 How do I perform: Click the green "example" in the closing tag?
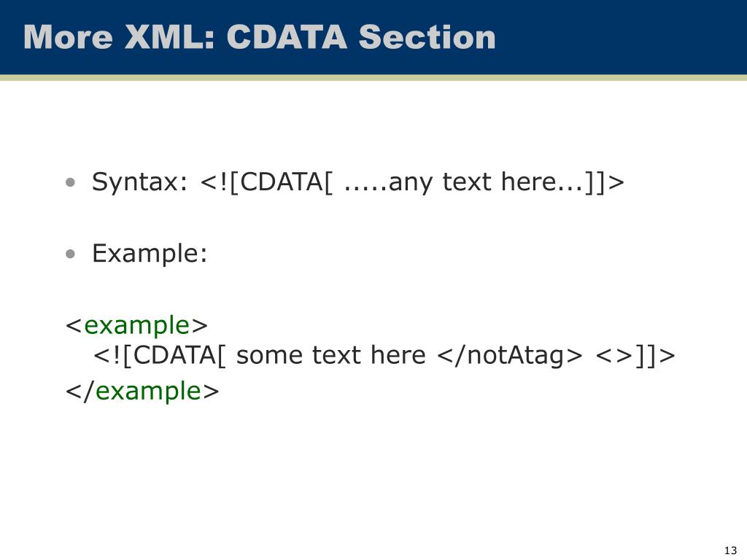148,392
